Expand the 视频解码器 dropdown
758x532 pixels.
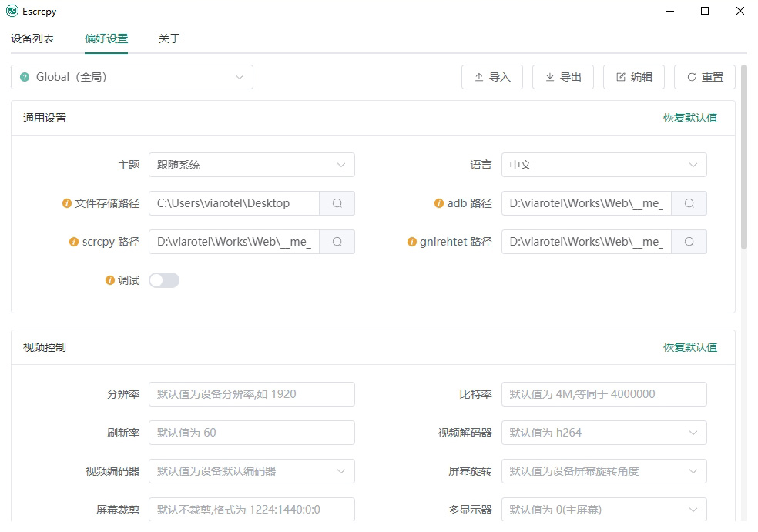coord(604,433)
